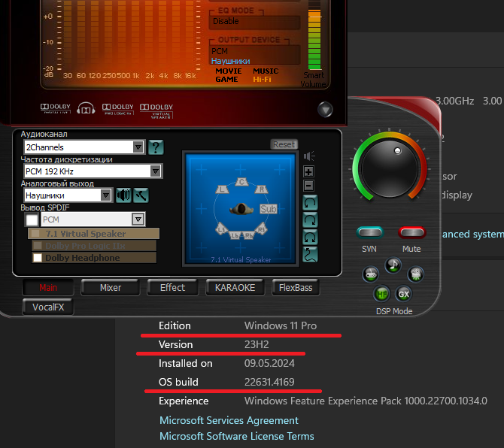Toggle the HF DSP mode button
The height and width of the screenshot is (448, 504).
click(x=382, y=294)
